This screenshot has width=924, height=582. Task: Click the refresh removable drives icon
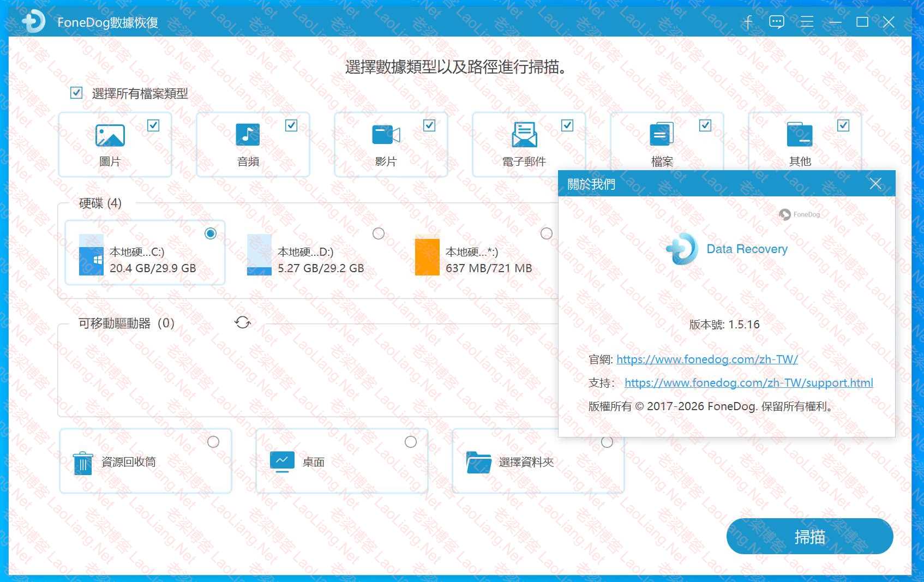(243, 322)
